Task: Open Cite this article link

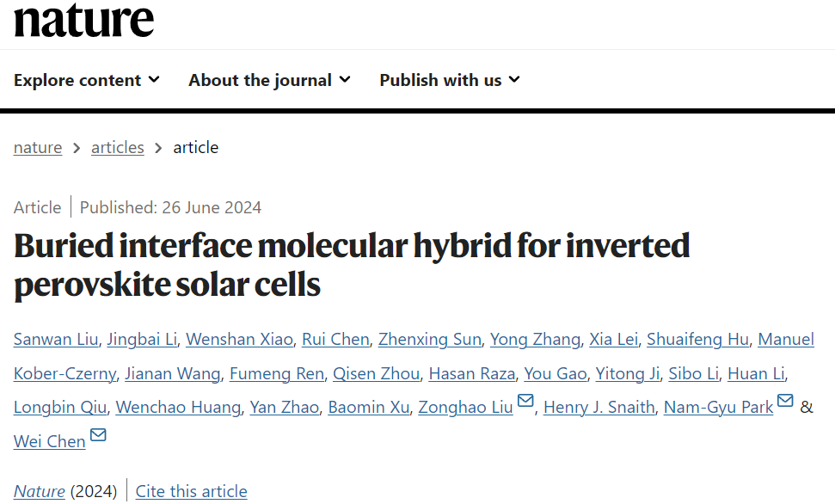Action: [x=191, y=491]
